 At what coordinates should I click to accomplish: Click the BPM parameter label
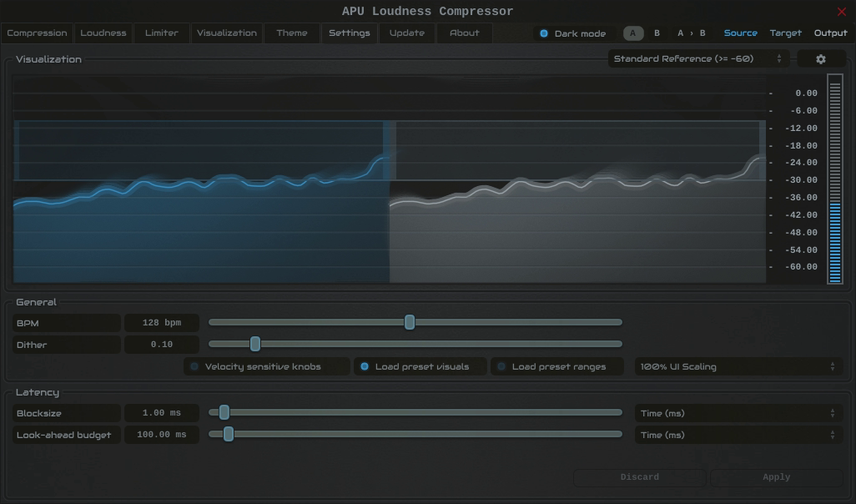coord(67,323)
